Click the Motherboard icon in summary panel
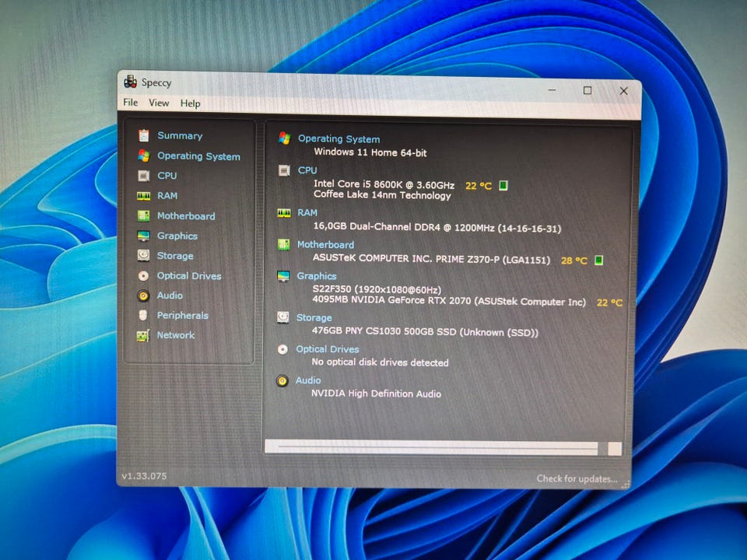Viewport: 747px width, 560px height. [x=283, y=244]
